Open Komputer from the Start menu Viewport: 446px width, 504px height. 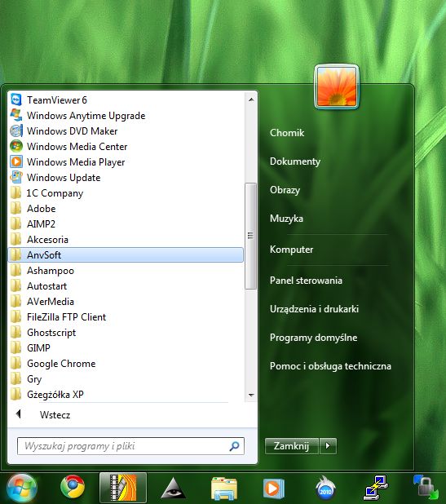(x=291, y=249)
